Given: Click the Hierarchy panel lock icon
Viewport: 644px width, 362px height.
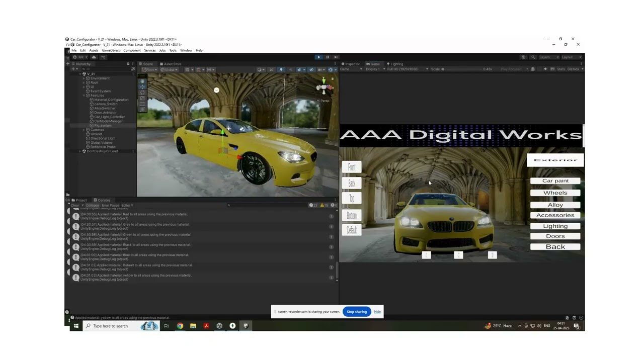Looking at the screenshot, I should tap(128, 64).
